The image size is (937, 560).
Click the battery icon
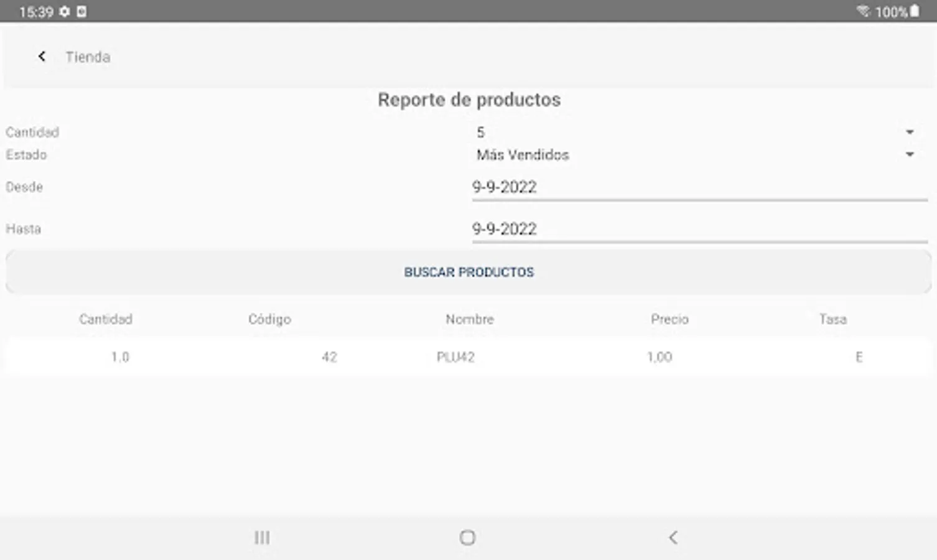point(915,11)
